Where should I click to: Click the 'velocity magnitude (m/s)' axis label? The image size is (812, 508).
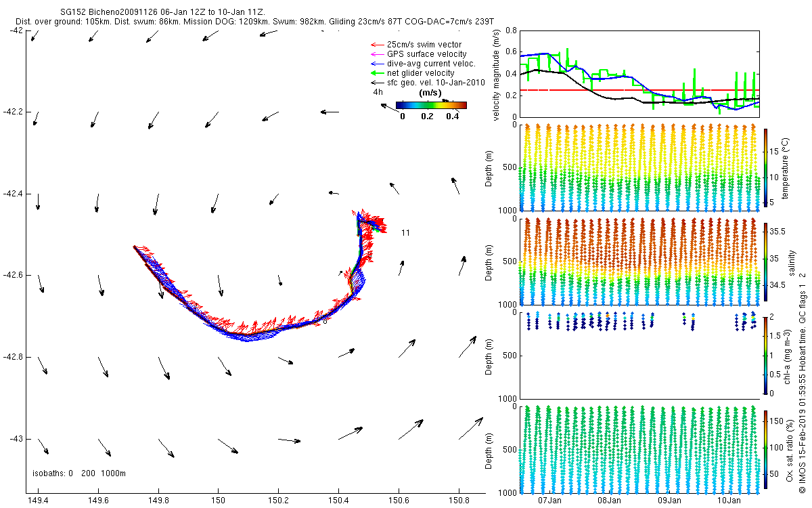click(497, 75)
